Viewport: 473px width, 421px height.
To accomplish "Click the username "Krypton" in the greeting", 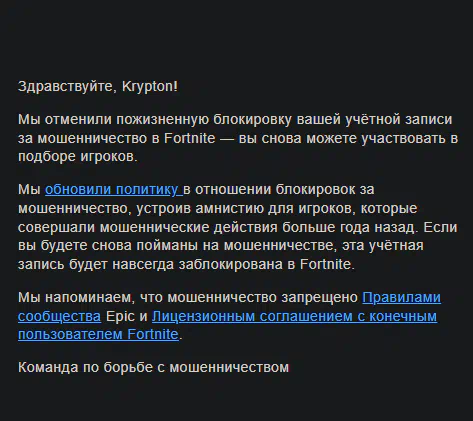I will pos(148,87).
